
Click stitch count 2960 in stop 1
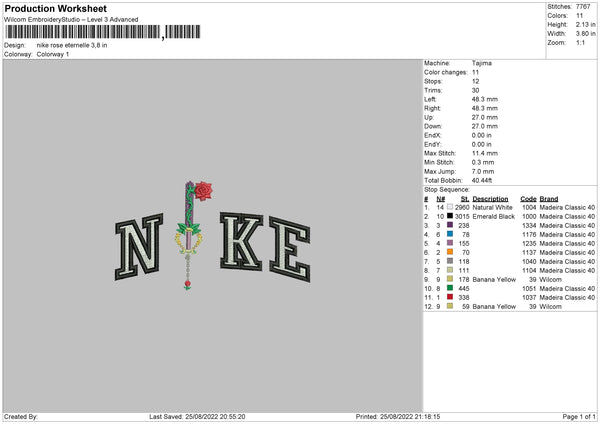(x=462, y=207)
